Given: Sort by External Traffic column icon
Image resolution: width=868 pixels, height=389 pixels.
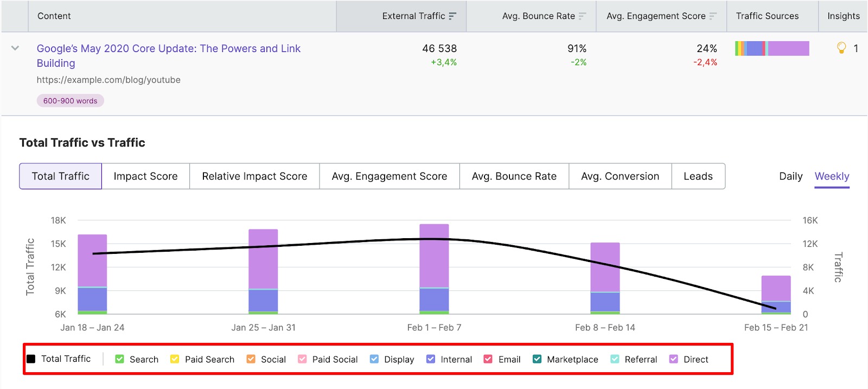Looking at the screenshot, I should tap(452, 16).
